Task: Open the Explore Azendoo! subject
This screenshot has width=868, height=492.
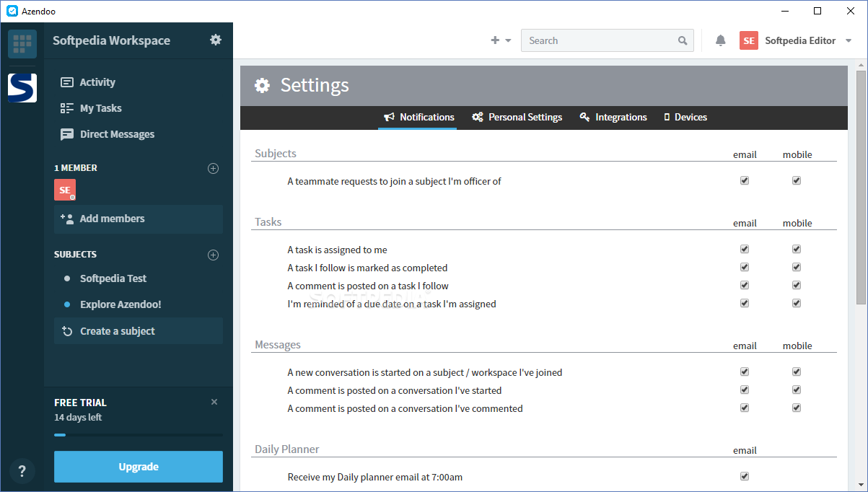Action: pyautogui.click(x=120, y=304)
